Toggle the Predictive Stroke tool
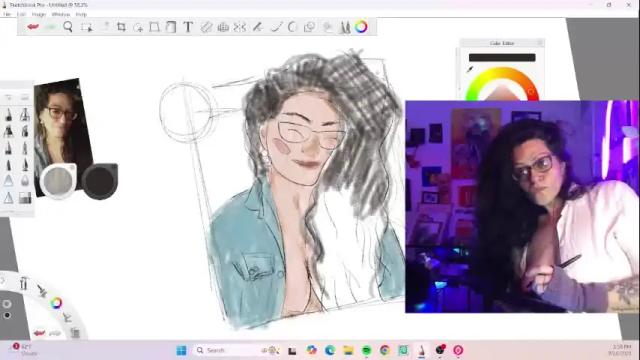Screen dimensions: 640x360 (x=276, y=27)
